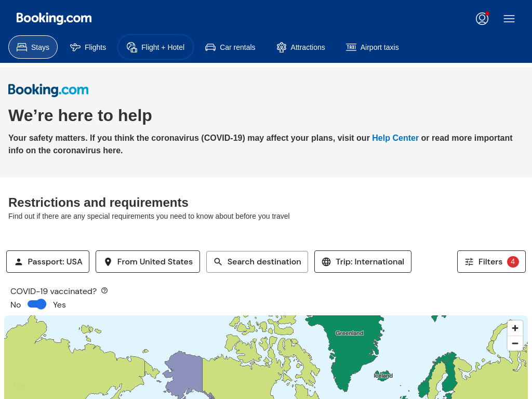Select Airport taxis tab
This screenshot has height=399, width=532.
[x=372, y=47]
